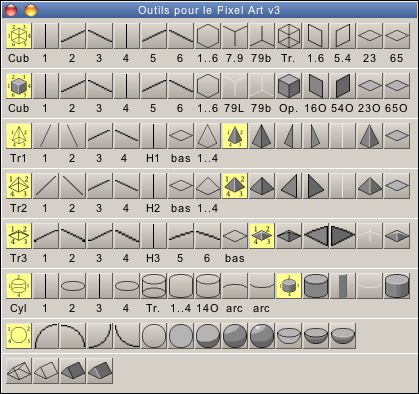419x394 pixels.
Task: Click the red window close button
Action: [11, 10]
